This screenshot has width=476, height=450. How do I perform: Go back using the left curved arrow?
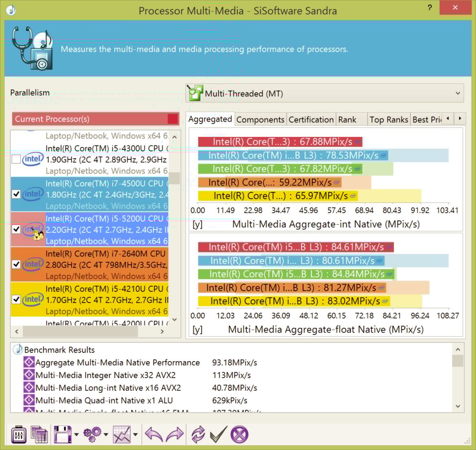154,435
